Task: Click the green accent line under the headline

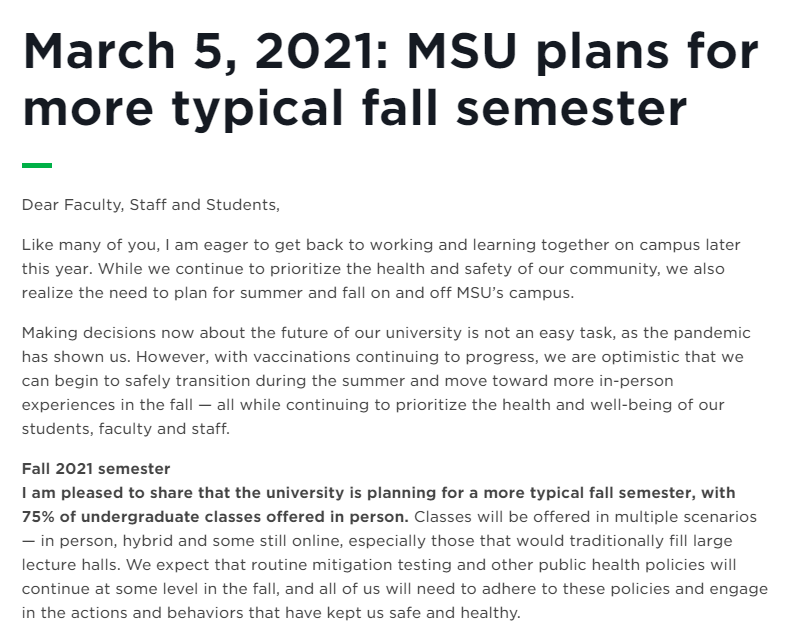Action: [x=37, y=165]
